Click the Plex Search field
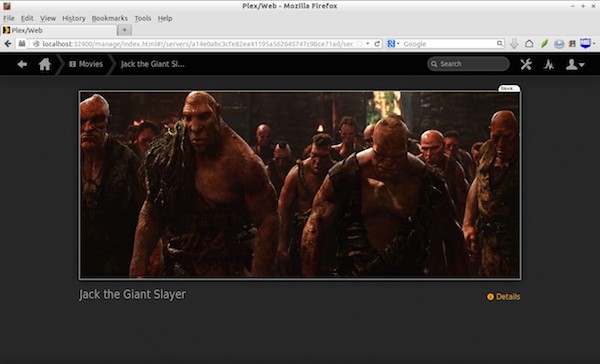600x364 pixels. click(x=468, y=64)
